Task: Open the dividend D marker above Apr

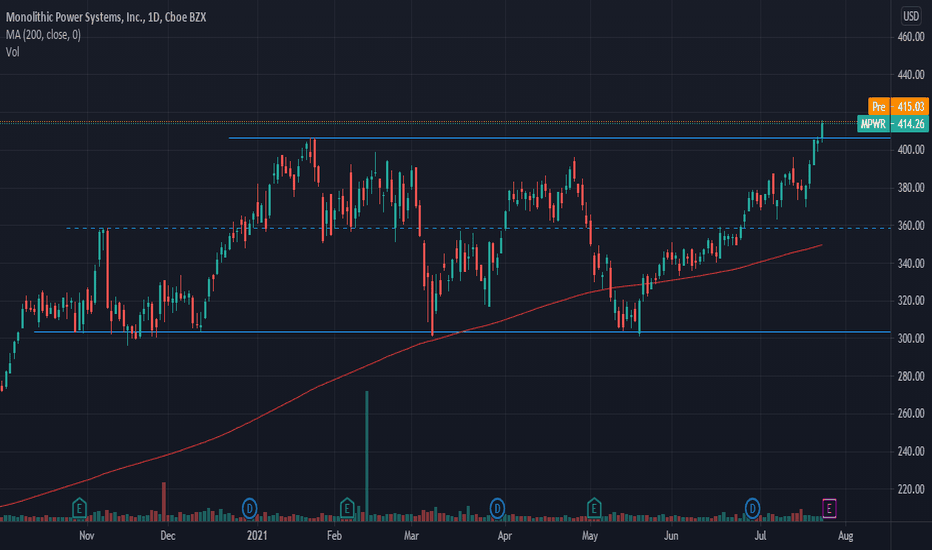Action: coord(498,508)
